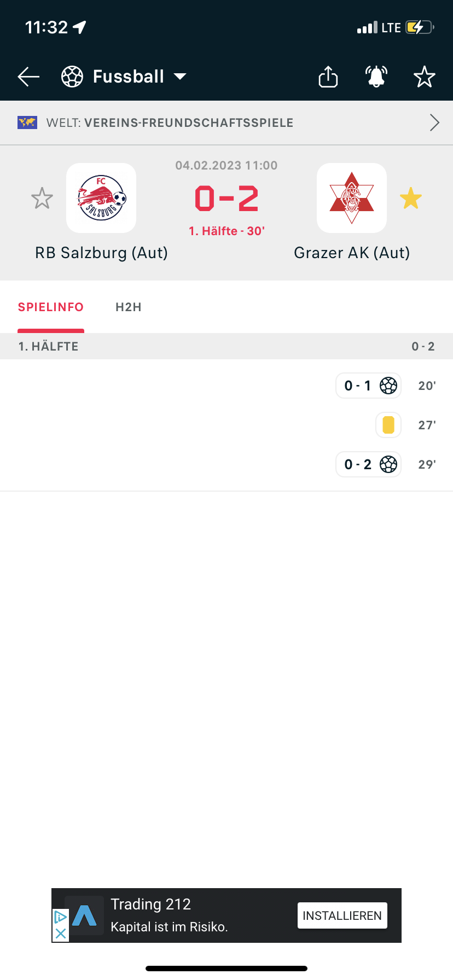Tap the 0 - 1 goal event at 20'
The image size is (453, 980).
click(x=369, y=386)
